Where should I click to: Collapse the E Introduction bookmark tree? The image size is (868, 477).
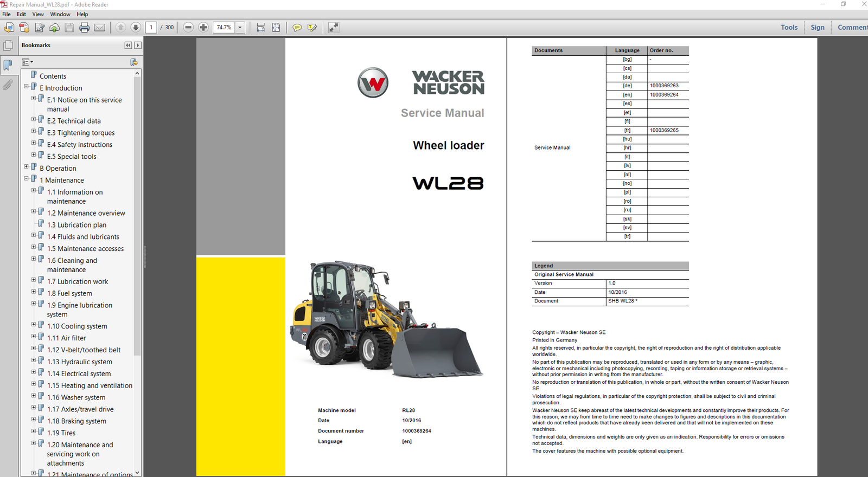pyautogui.click(x=26, y=87)
